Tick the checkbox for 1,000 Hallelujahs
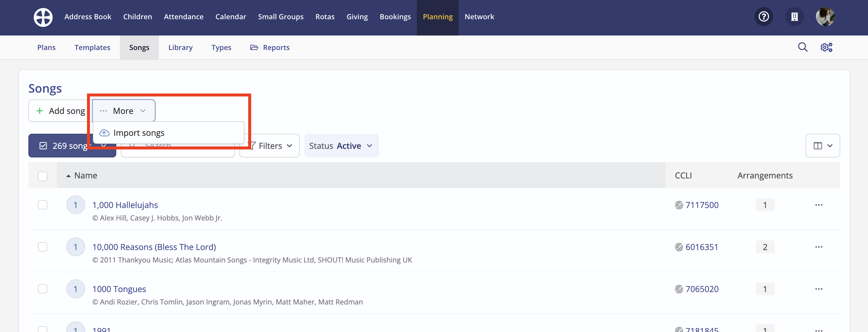Image resolution: width=868 pixels, height=332 pixels. coord(43,205)
